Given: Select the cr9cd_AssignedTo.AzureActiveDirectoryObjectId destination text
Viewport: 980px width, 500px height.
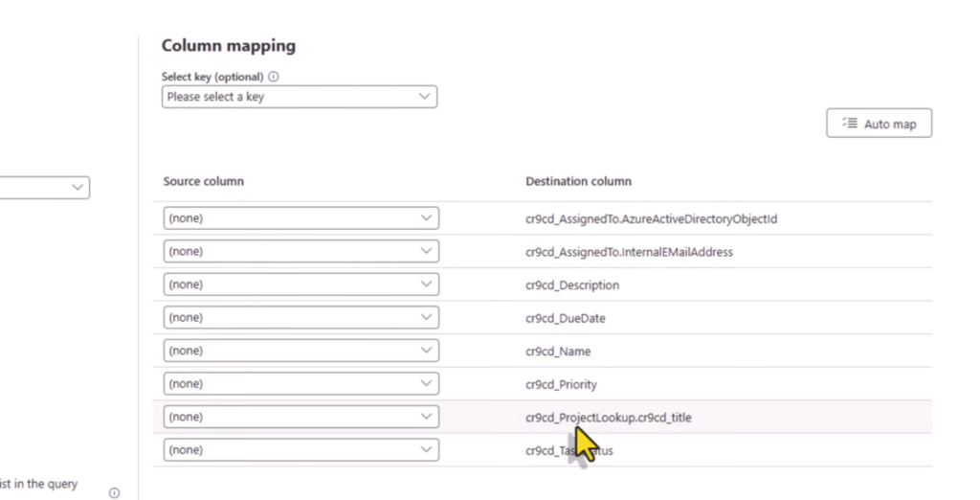Looking at the screenshot, I should [x=651, y=219].
